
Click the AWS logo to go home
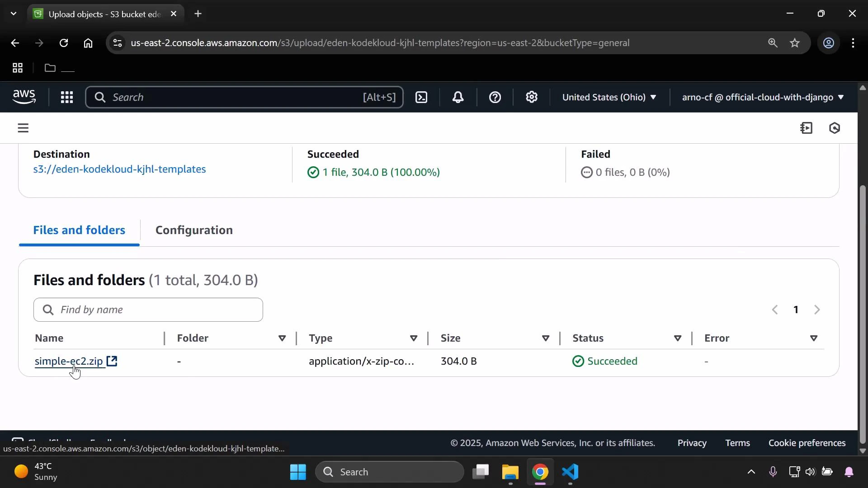pyautogui.click(x=24, y=96)
